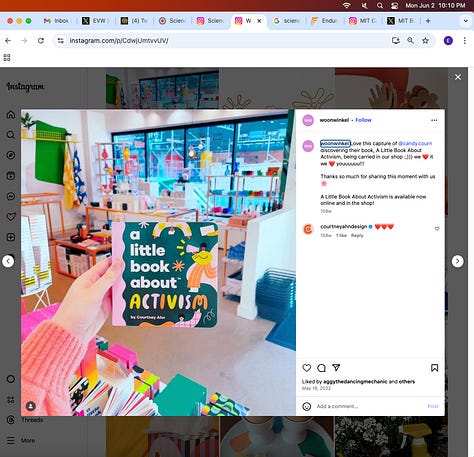Image resolution: width=474 pixels, height=457 pixels.
Task: Show tagged people icon on photo
Action: coord(31,406)
